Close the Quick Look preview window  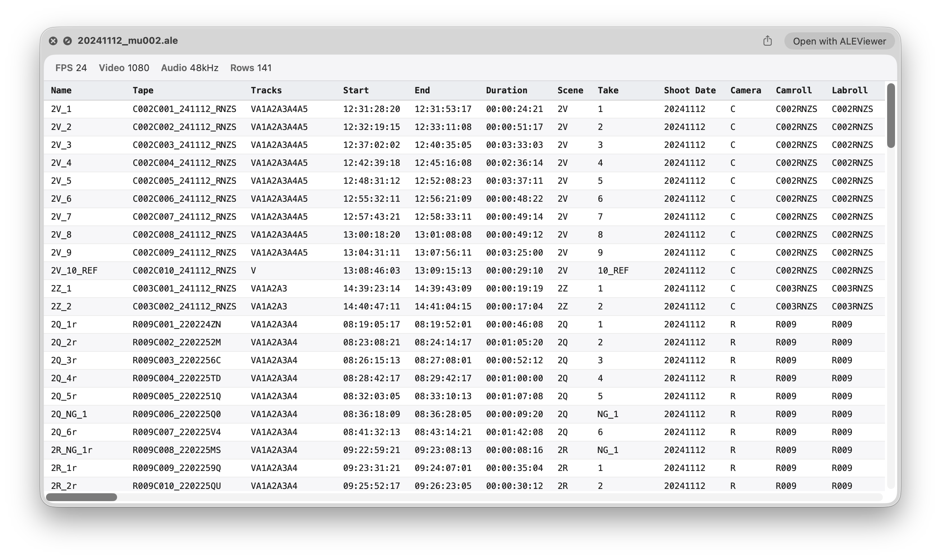tap(53, 41)
